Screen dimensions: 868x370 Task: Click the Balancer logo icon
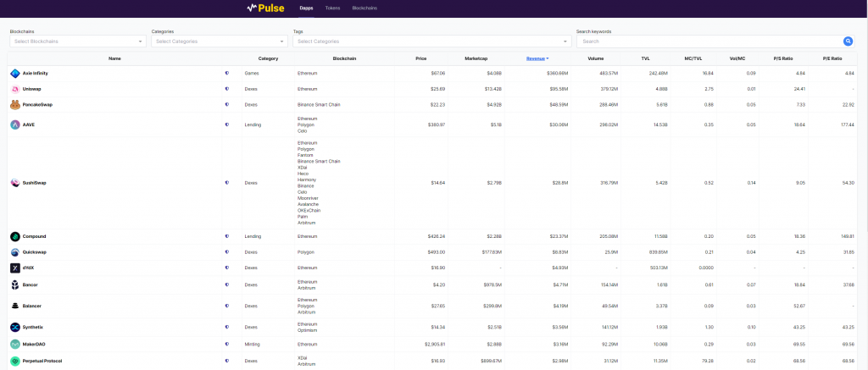(15, 306)
